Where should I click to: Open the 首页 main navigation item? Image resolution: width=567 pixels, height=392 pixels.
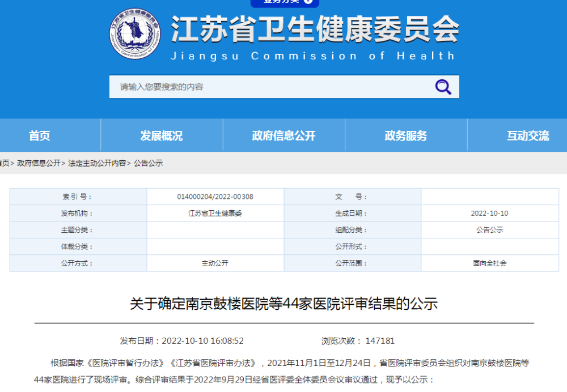click(x=40, y=136)
